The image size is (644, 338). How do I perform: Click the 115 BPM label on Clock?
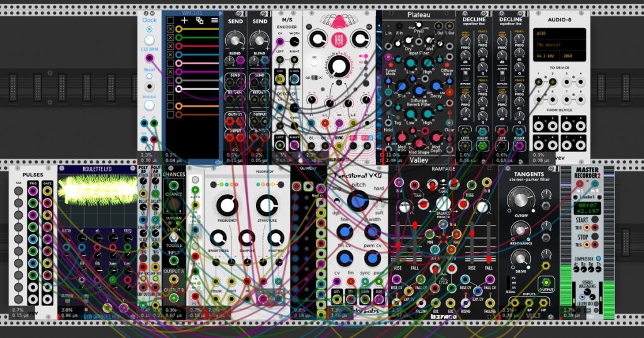(149, 49)
